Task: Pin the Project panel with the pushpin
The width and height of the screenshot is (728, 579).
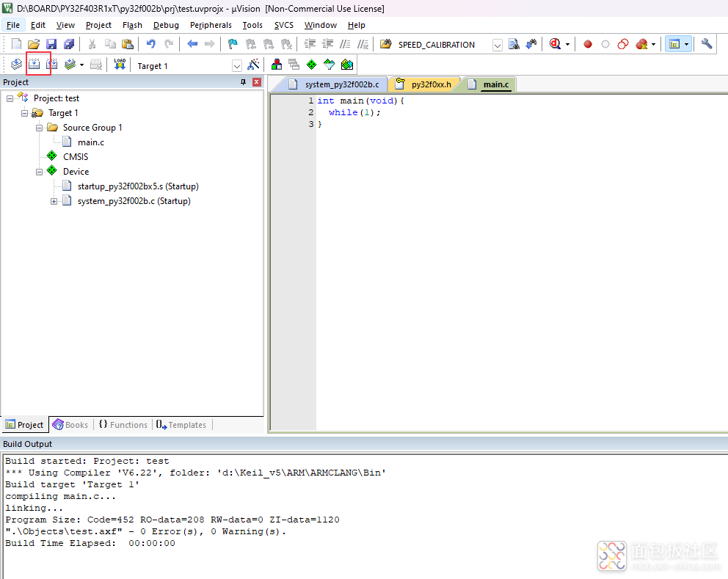Action: coord(243,82)
